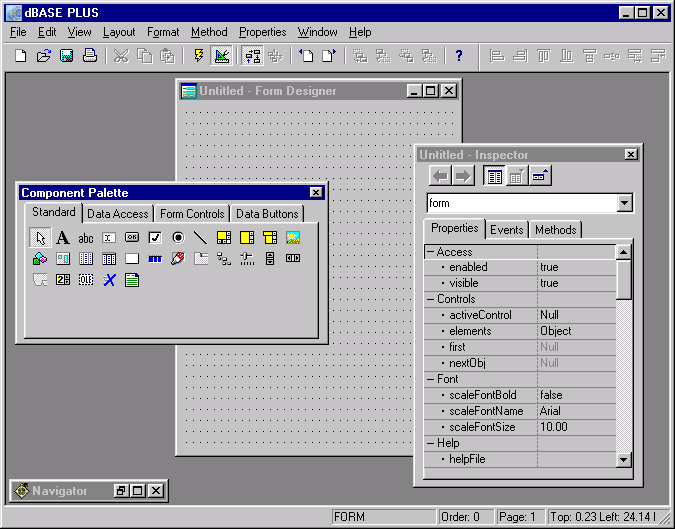Restore the Navigator window
Viewport: 675px width, 529px height.
click(x=120, y=491)
